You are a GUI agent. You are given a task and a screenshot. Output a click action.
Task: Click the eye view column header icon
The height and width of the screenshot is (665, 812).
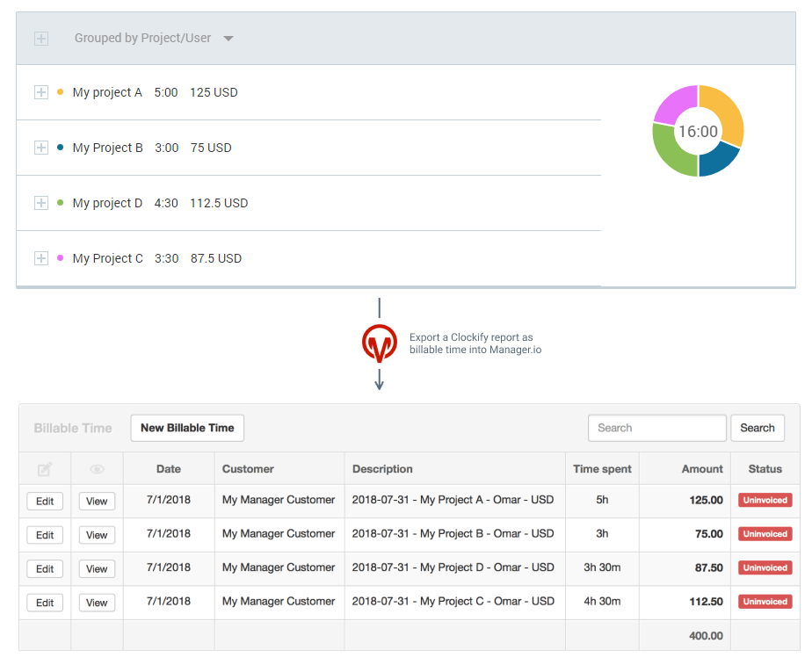click(x=97, y=469)
